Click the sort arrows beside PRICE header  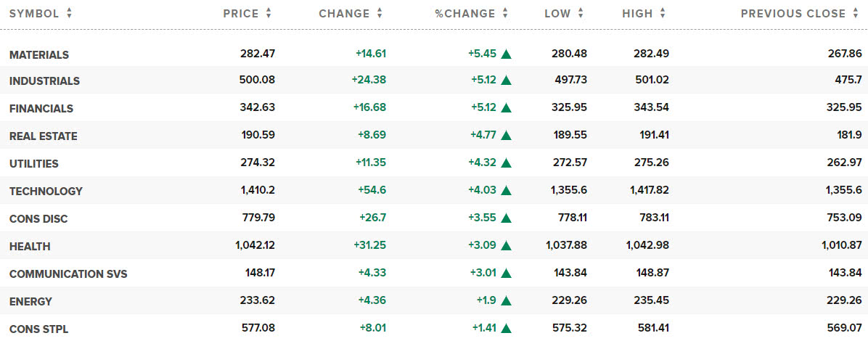[269, 14]
